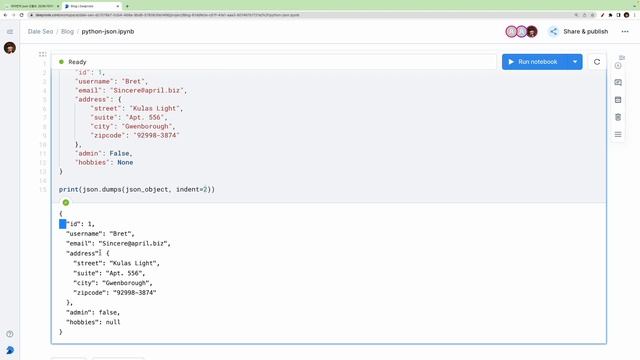The height and width of the screenshot is (360, 640).
Task: Close the Blog Deepnote browser tab
Action: click(x=118, y=6)
